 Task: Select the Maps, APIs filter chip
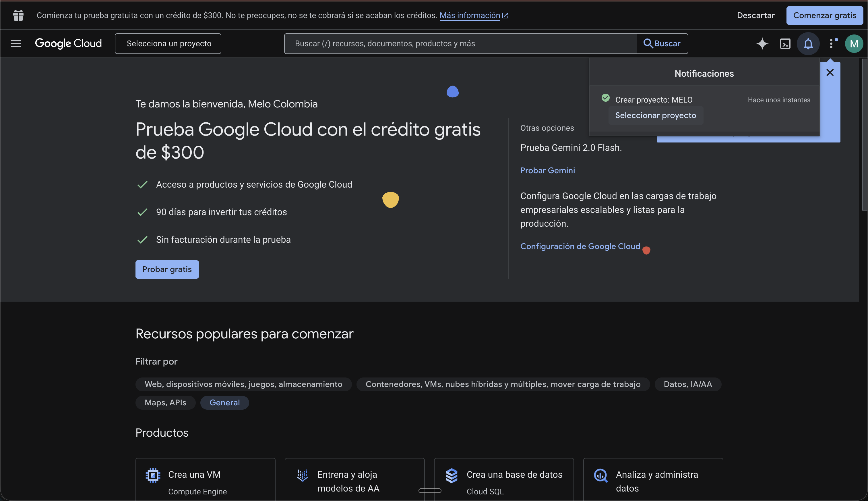pos(165,402)
